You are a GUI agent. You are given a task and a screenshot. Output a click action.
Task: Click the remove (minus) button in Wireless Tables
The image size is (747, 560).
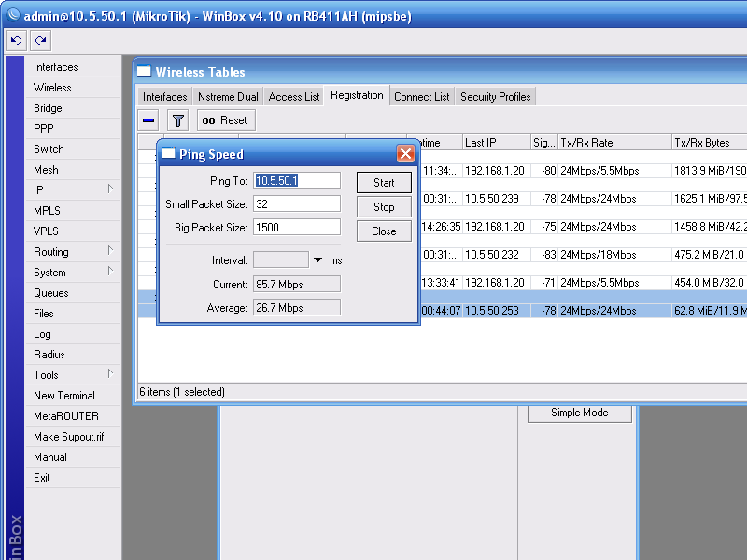pos(148,120)
